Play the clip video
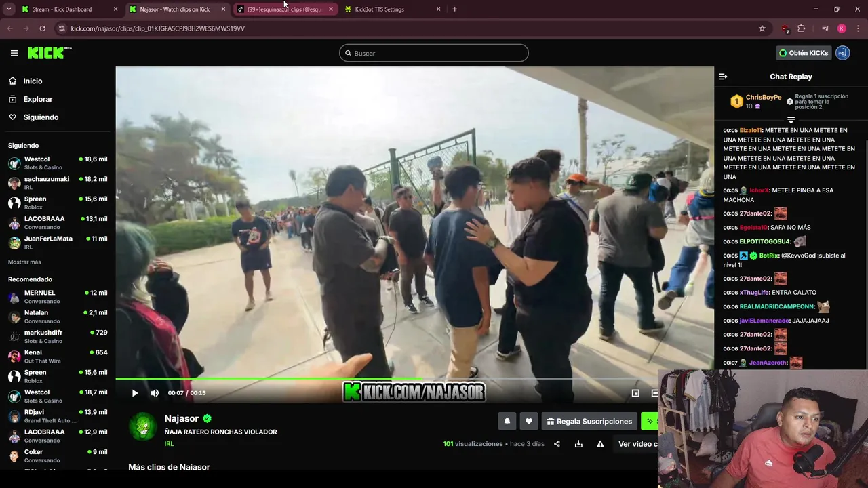Viewport: 868px width, 488px height. click(135, 393)
